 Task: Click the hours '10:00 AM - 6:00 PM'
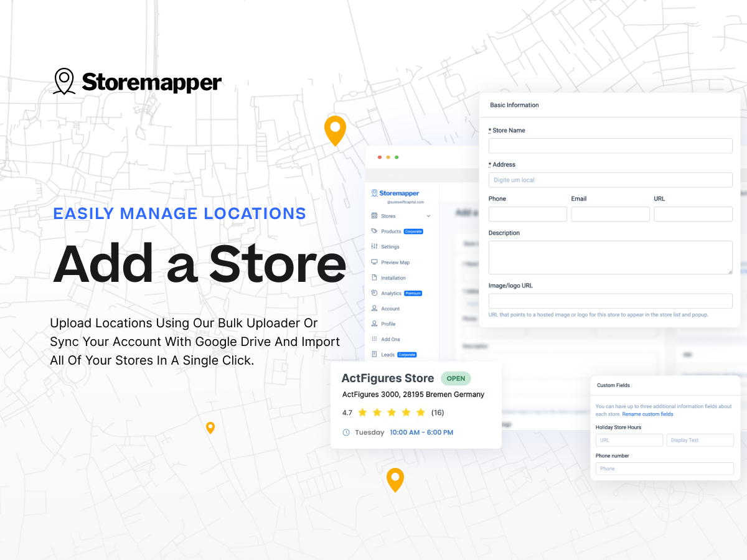[421, 432]
